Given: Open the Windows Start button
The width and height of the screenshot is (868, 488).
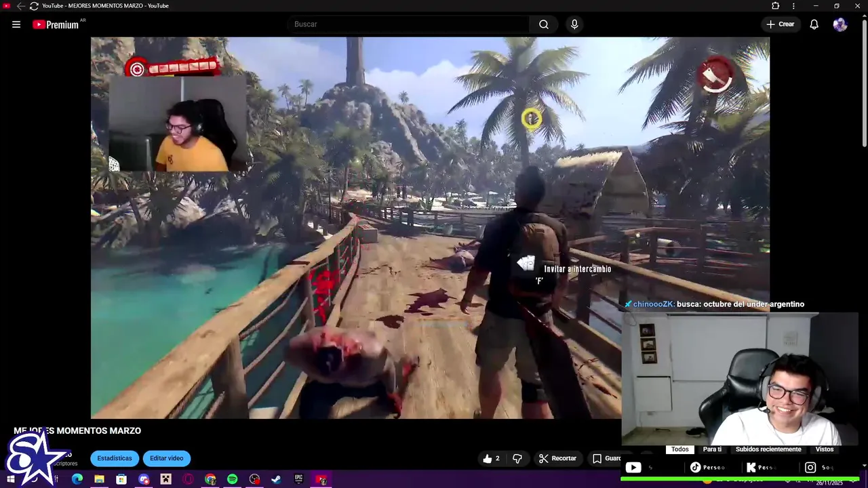Looking at the screenshot, I should pos(10,479).
